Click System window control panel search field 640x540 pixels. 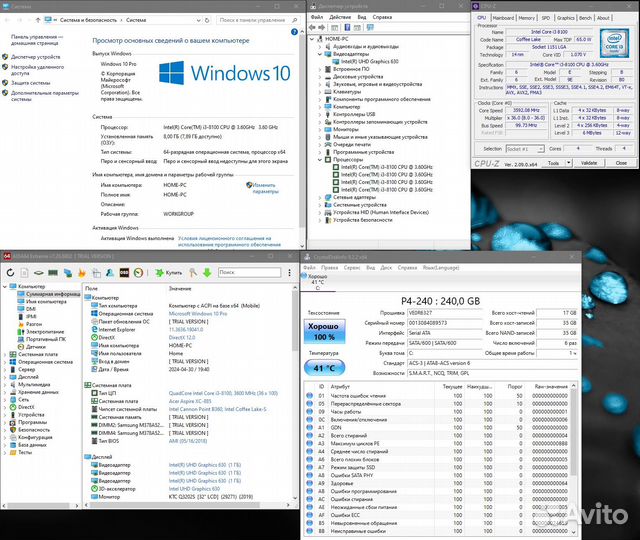pos(258,20)
